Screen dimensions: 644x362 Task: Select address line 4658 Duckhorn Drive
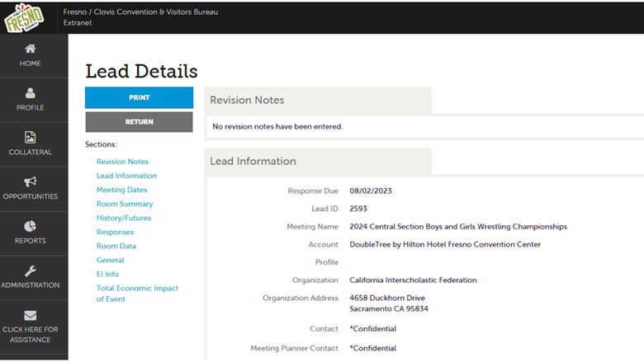click(x=387, y=298)
